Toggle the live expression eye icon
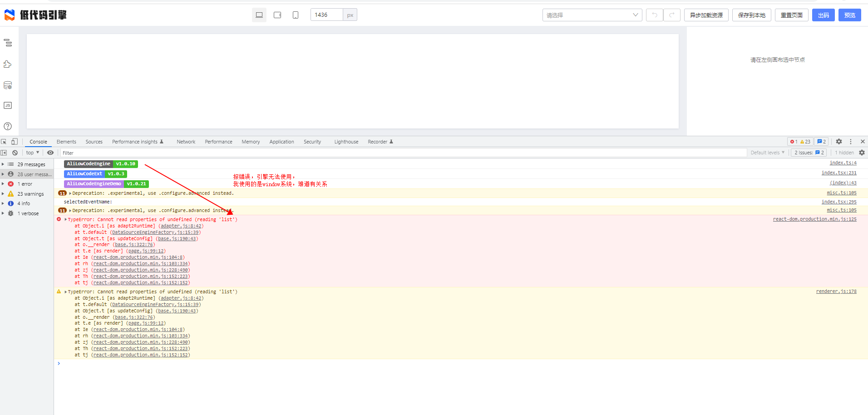The image size is (868, 415). pos(50,153)
